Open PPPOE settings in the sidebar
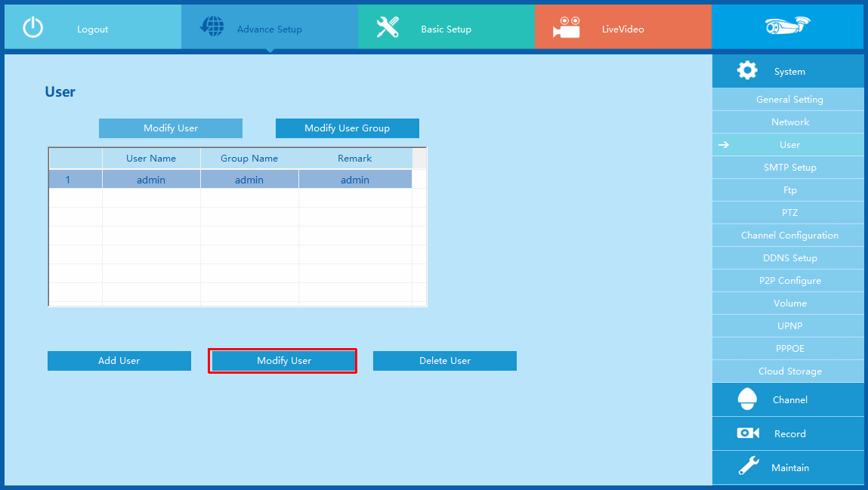 coord(788,349)
